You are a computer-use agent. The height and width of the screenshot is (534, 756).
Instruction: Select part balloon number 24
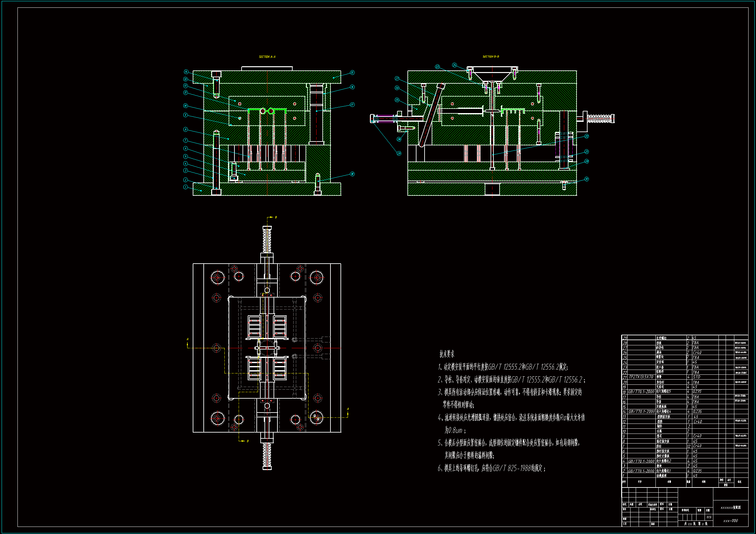[454, 65]
